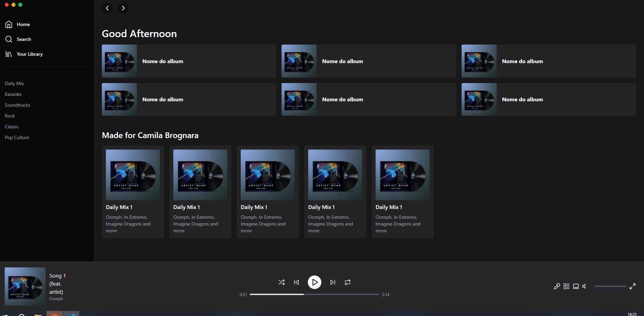This screenshot has height=316, width=644.
Task: Connect to a device
Action: pos(576,286)
